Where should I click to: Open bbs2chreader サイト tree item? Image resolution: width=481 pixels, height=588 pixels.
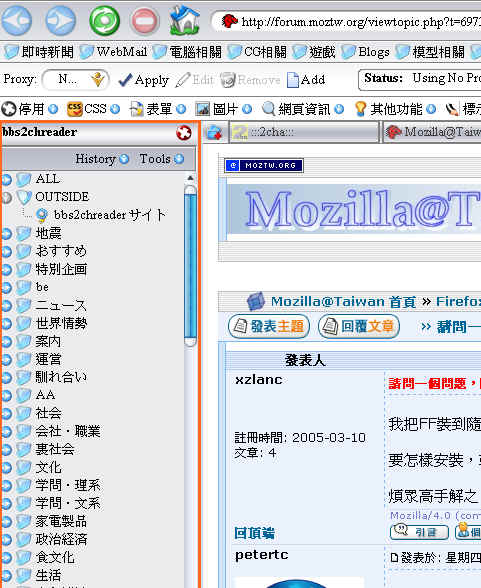tap(100, 215)
